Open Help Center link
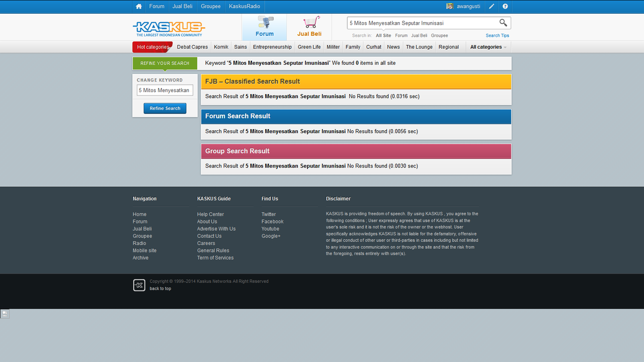The height and width of the screenshot is (362, 644). point(210,214)
